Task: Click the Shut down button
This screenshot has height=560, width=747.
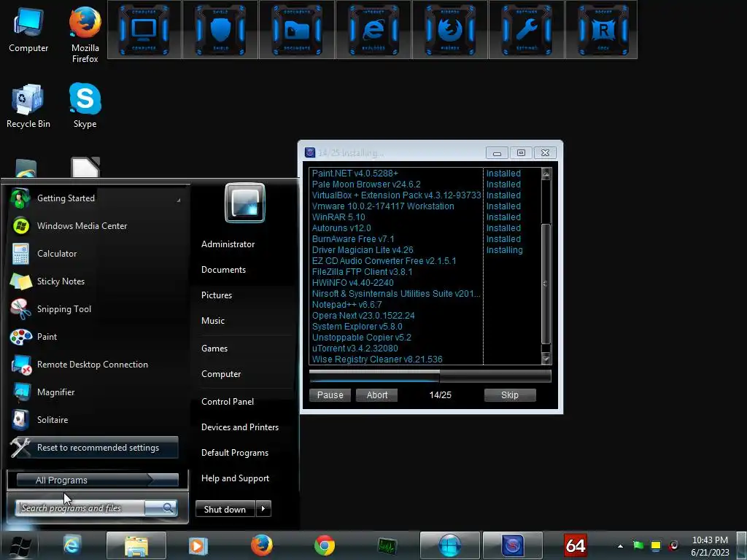Action: click(225, 509)
